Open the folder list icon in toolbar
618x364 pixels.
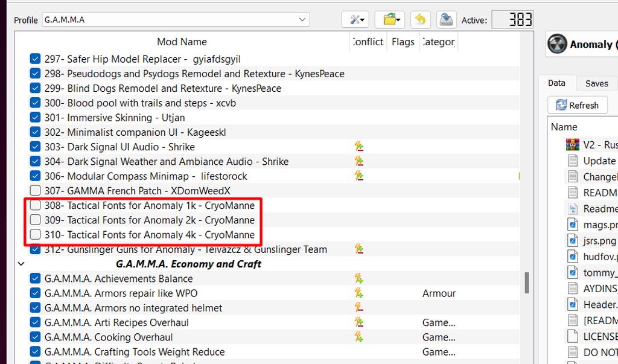click(389, 20)
